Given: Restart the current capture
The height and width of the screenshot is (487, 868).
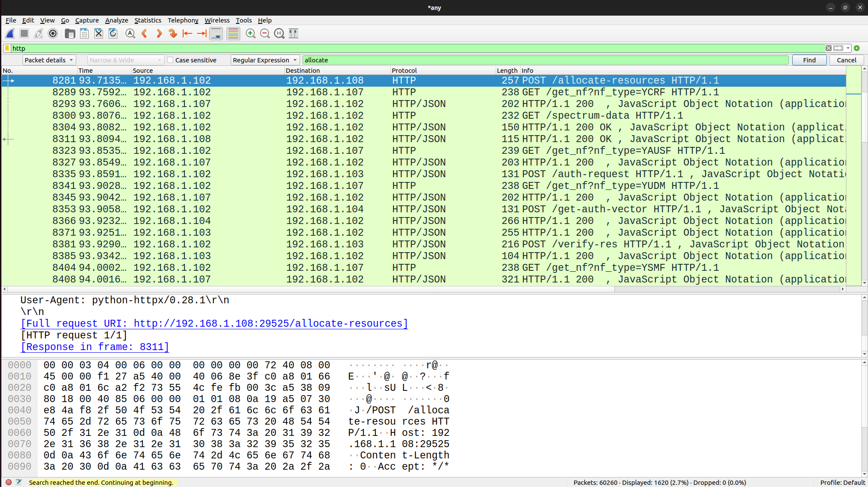Looking at the screenshot, I should point(39,33).
